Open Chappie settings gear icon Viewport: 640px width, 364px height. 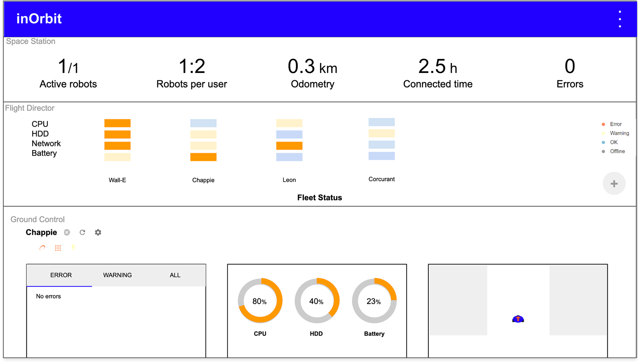click(x=98, y=232)
